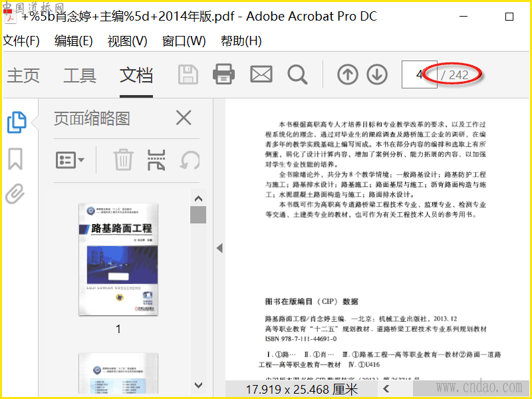Switch to the 工具 tab
Viewport: 532px width, 399px height.
(x=80, y=75)
